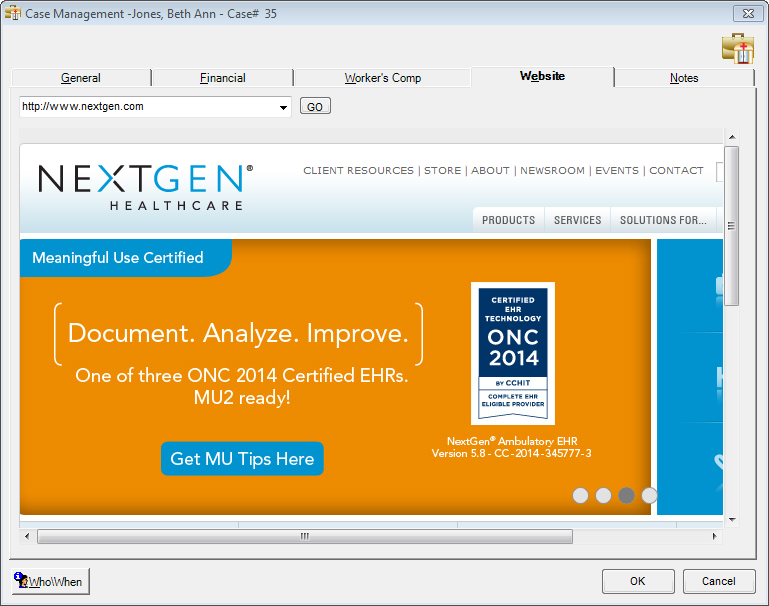The width and height of the screenshot is (769, 606).
Task: Expand the website URL dropdown arrow
Action: (283, 107)
